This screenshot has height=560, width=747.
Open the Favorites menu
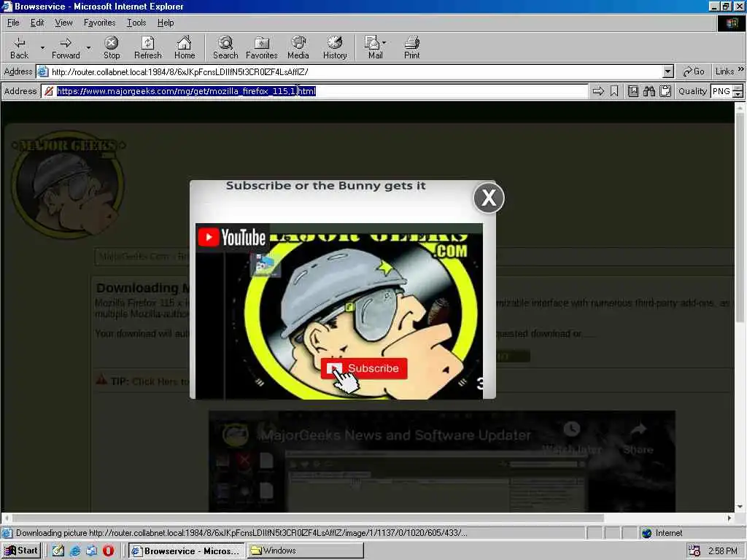(99, 23)
